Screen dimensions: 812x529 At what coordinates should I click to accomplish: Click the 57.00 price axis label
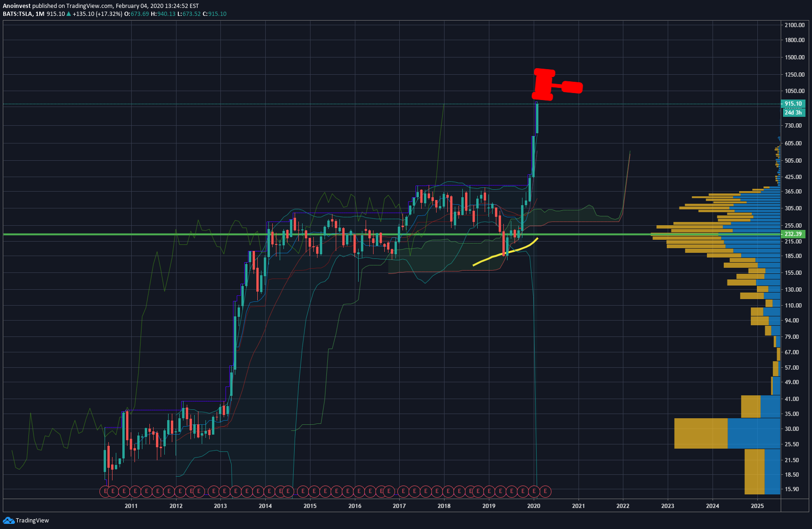[791, 368]
